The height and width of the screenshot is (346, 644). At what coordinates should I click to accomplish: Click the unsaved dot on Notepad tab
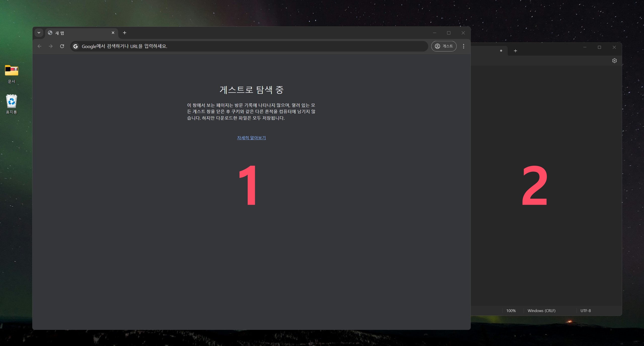501,51
